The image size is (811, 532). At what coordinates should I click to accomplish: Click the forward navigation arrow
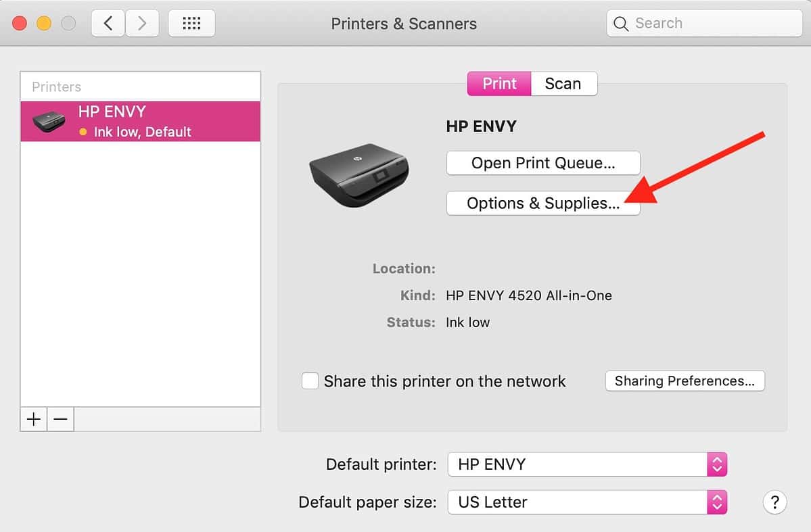click(141, 24)
